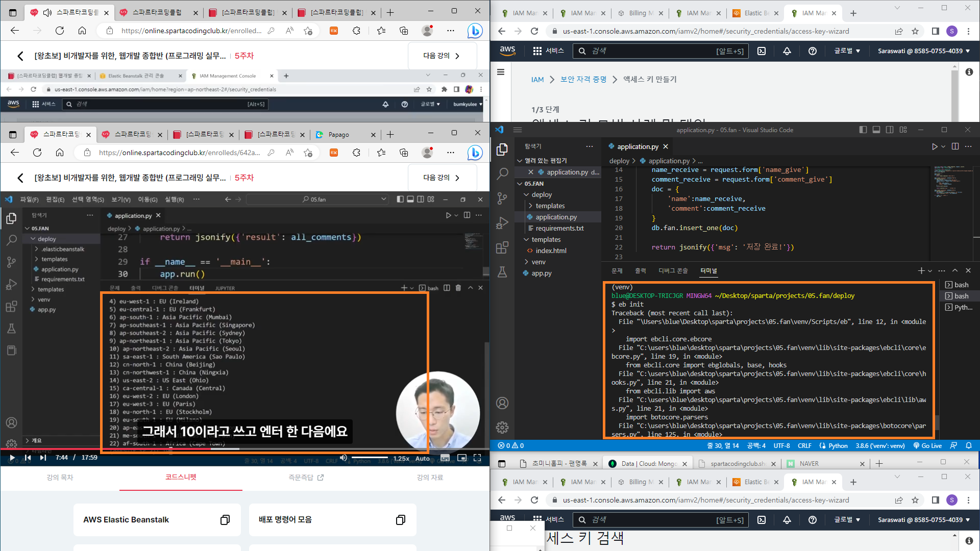Open requirements.txt in right VS Code explorer

click(x=559, y=228)
